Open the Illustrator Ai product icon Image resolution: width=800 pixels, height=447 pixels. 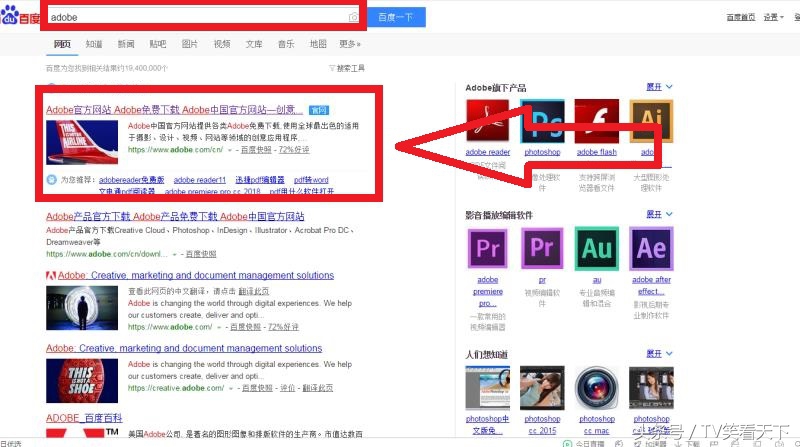point(651,120)
